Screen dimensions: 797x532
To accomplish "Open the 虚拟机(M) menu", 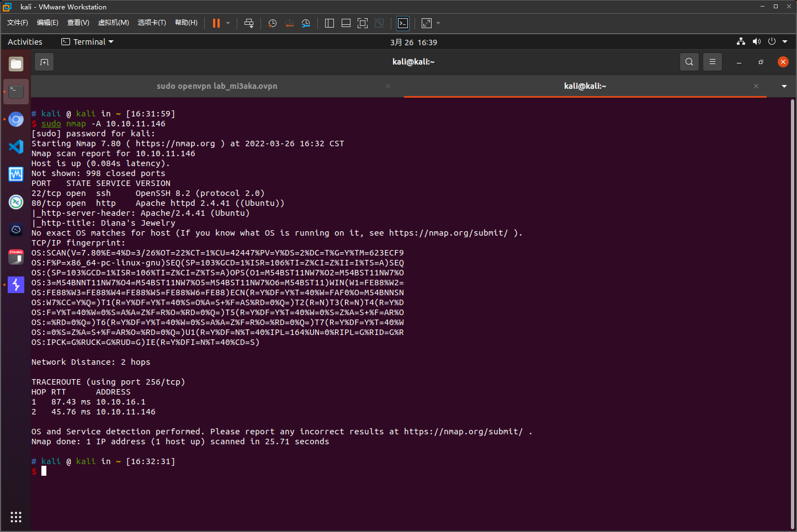I will point(114,23).
